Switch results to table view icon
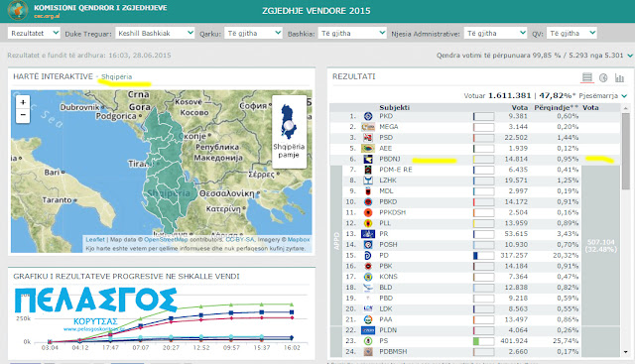 [x=586, y=77]
